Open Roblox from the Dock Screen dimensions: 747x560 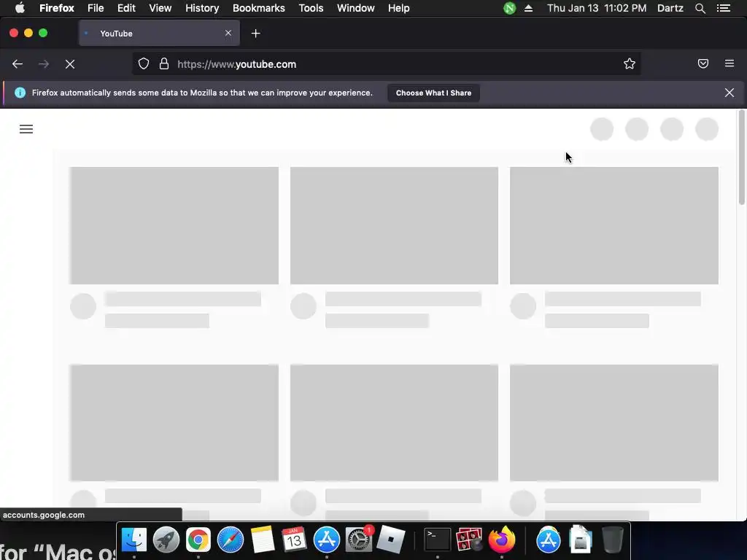click(x=391, y=540)
